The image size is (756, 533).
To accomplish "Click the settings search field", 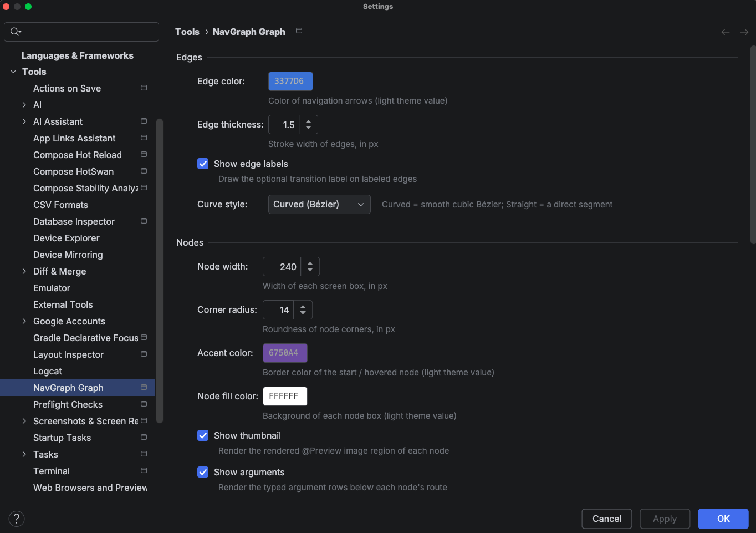I will tap(81, 32).
